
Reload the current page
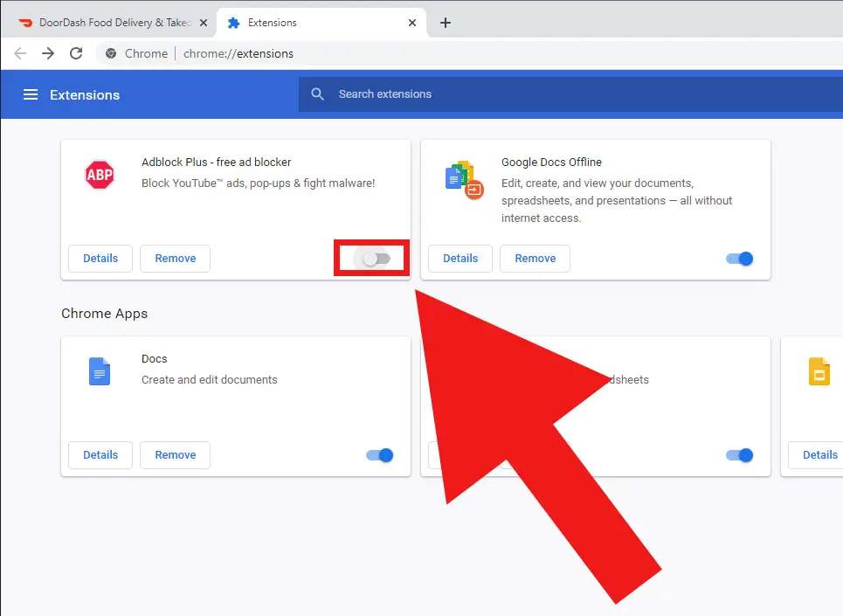click(76, 53)
